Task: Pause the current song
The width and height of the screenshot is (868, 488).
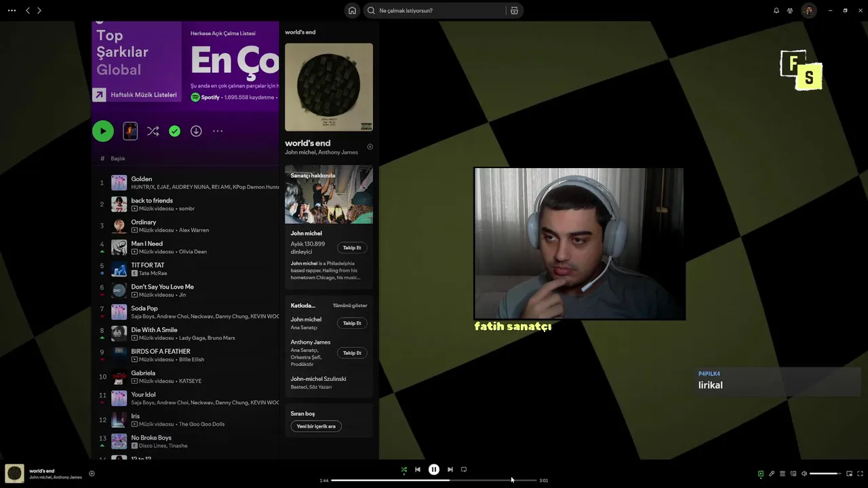Action: click(x=434, y=469)
